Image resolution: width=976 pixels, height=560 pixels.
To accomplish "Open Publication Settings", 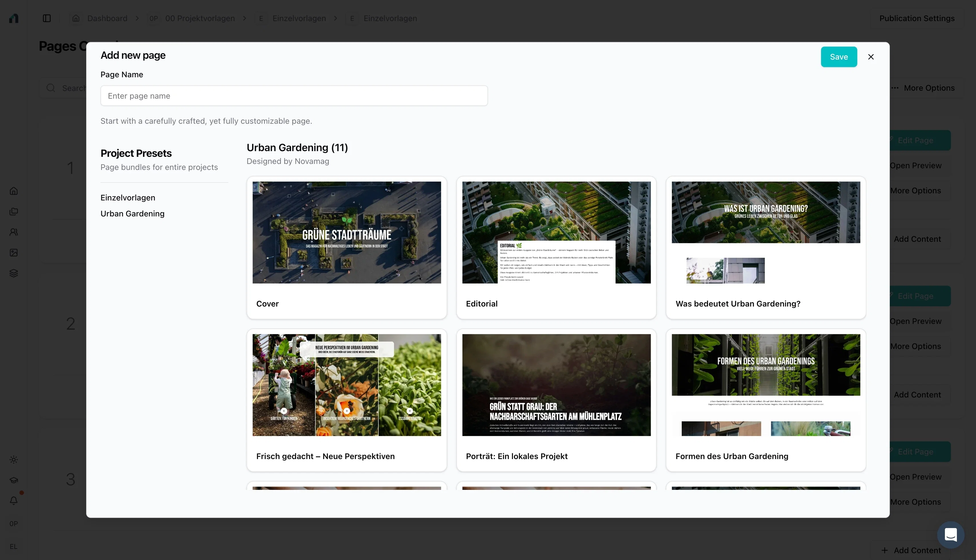I will (x=917, y=18).
